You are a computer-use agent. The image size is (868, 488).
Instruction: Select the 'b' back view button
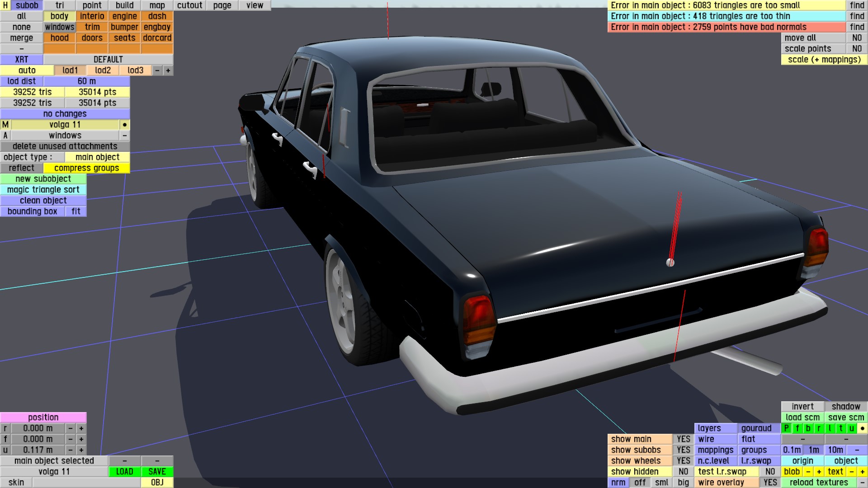pyautogui.click(x=808, y=428)
